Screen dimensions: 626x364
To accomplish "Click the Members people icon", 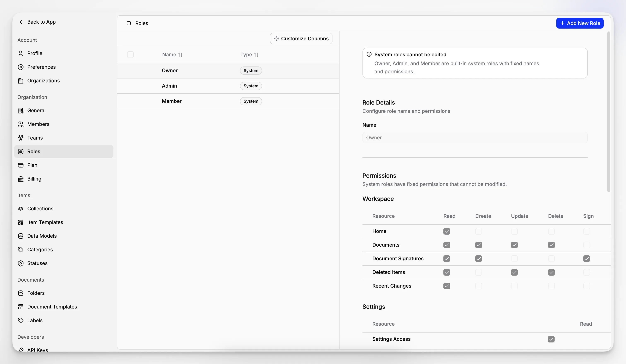I will point(21,124).
